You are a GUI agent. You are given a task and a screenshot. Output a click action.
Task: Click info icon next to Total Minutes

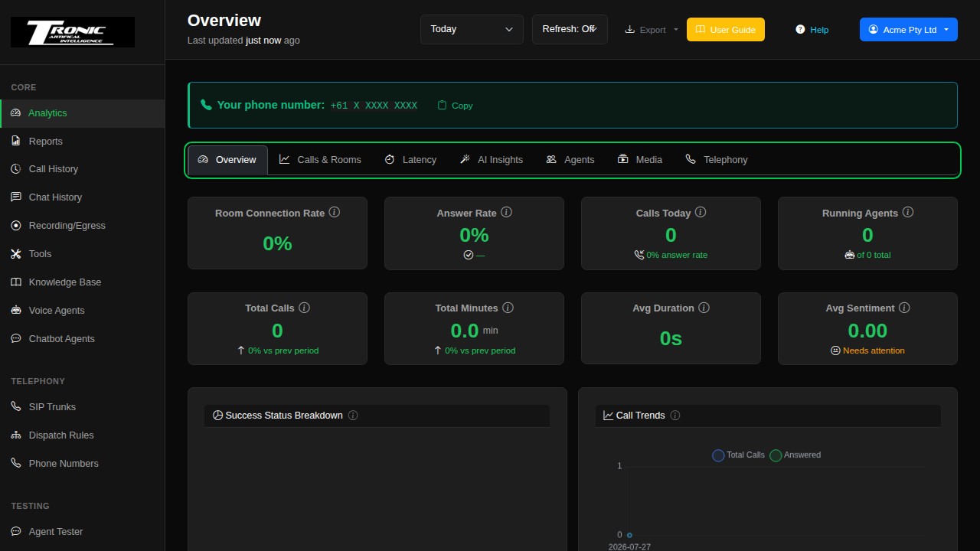pyautogui.click(x=508, y=308)
